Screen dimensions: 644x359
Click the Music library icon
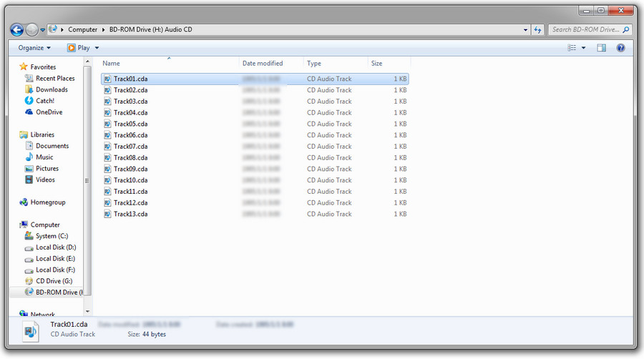(29, 157)
